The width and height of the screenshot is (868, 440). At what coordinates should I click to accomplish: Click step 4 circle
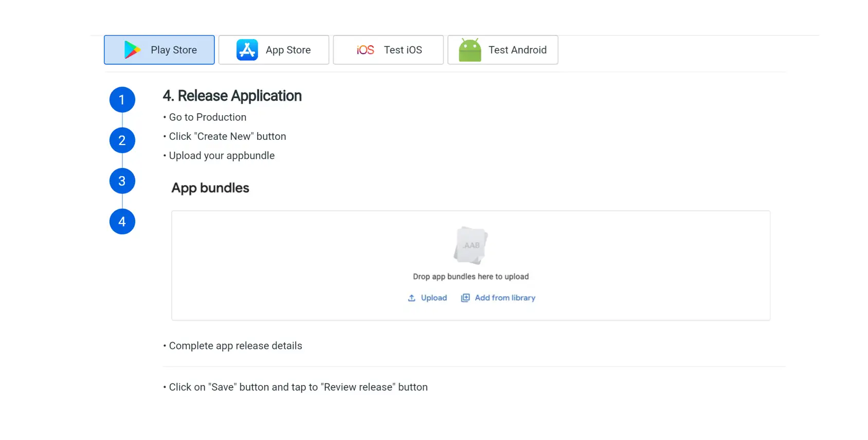coord(122,222)
